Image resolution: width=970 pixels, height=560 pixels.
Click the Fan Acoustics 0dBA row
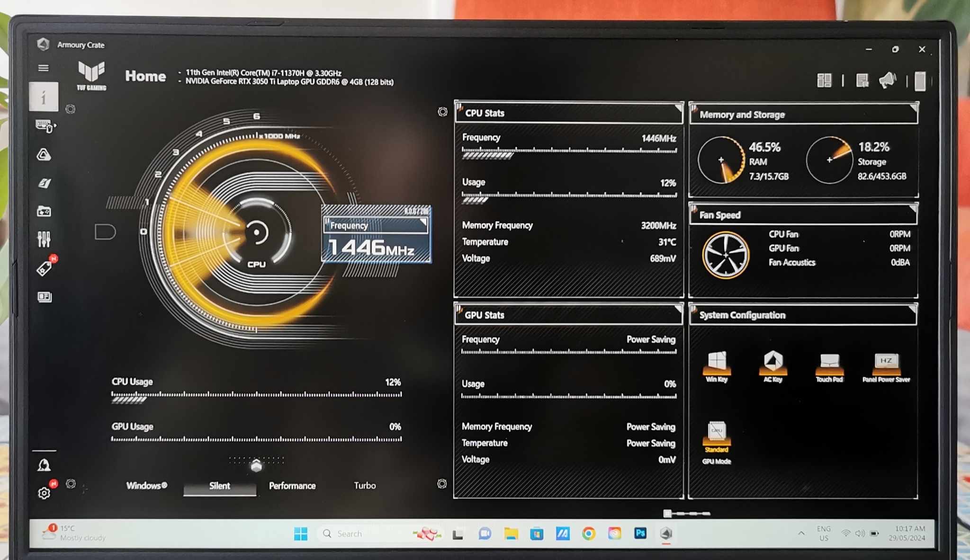[x=839, y=262]
